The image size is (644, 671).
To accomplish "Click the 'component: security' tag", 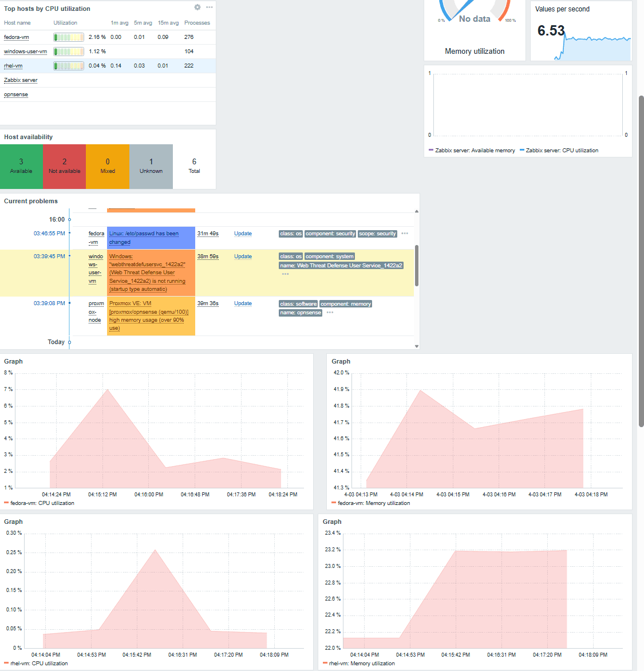I will pos(330,234).
